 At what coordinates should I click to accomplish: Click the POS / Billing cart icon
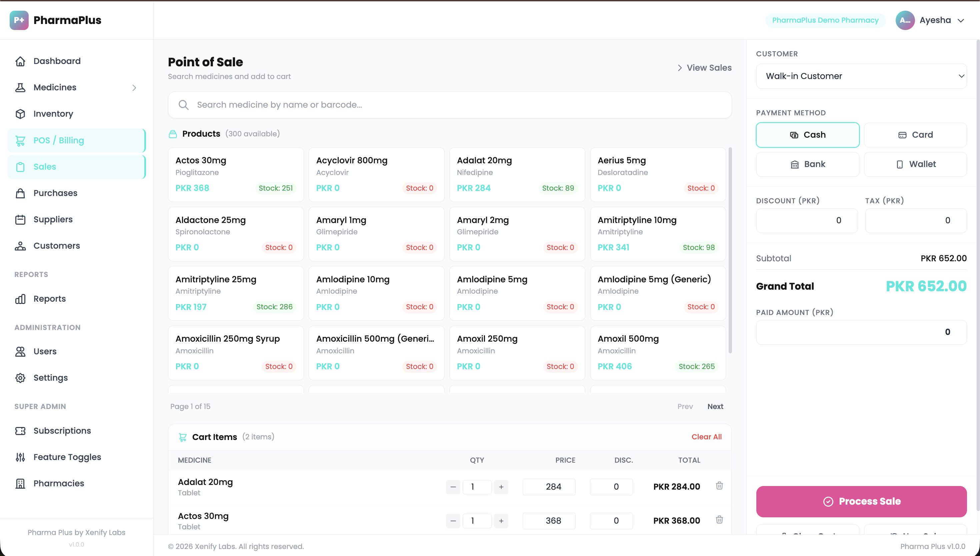[x=20, y=141]
